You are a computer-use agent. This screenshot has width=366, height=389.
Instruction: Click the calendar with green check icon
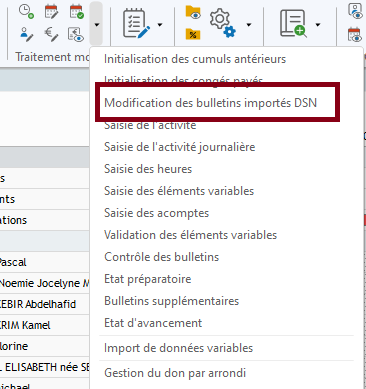pos(77,11)
